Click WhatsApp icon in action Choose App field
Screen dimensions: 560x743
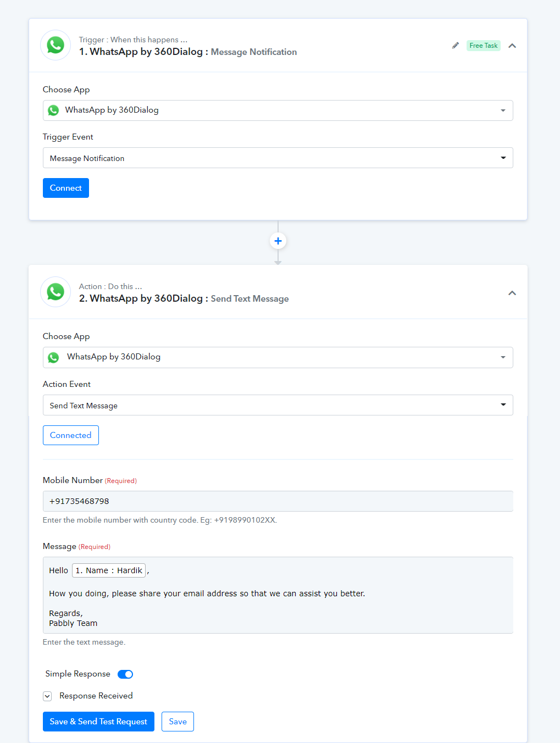click(x=53, y=357)
